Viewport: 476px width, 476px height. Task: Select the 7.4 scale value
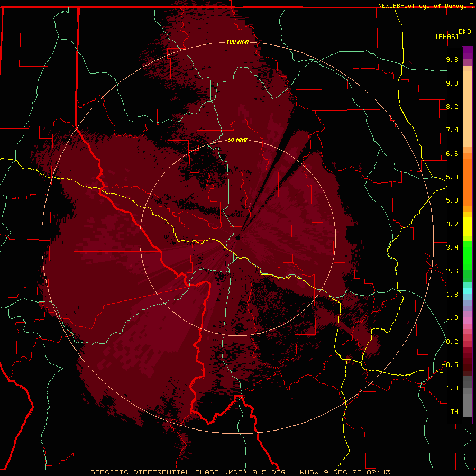(452, 130)
